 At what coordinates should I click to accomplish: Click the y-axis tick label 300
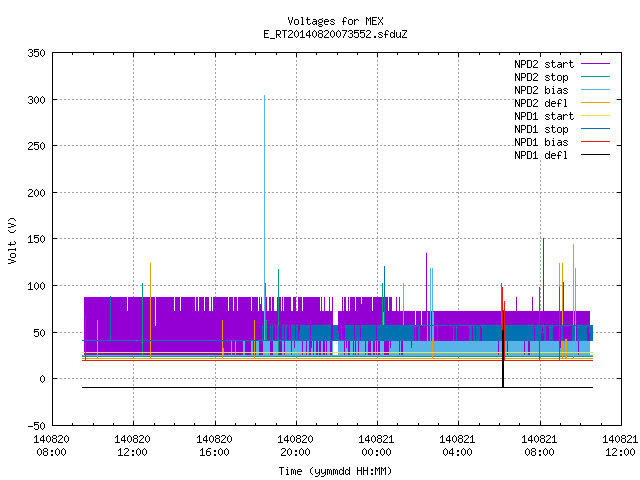coord(36,100)
